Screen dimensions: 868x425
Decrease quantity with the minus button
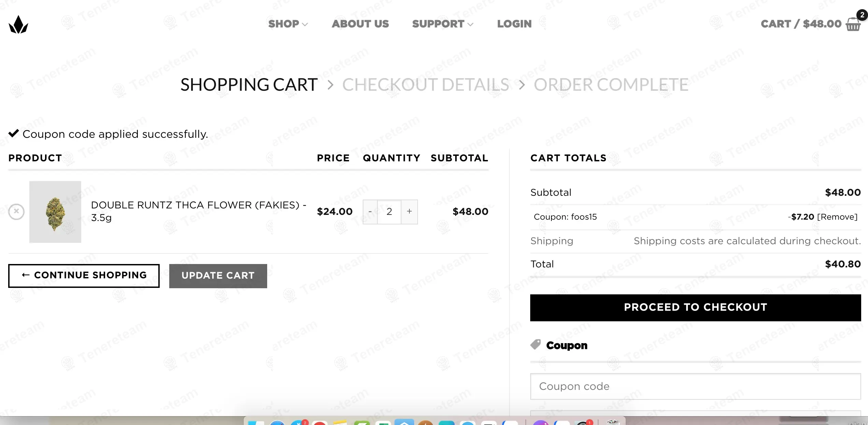(x=370, y=212)
